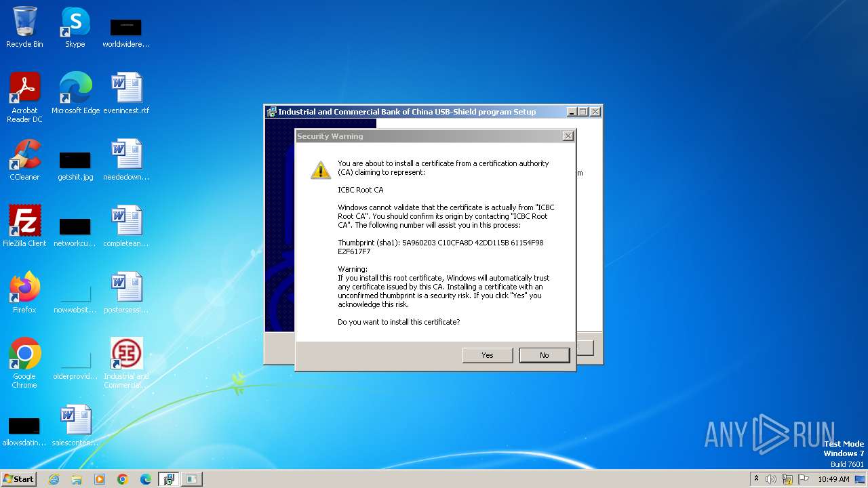Open the completean... Word document

126,226
